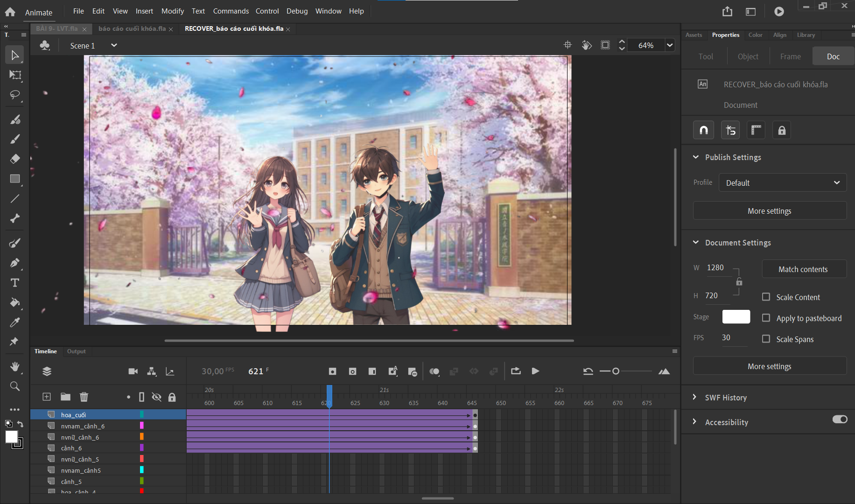Image resolution: width=855 pixels, height=504 pixels.
Task: Enable Apply to pasteboard checkbox
Action: [x=766, y=318]
